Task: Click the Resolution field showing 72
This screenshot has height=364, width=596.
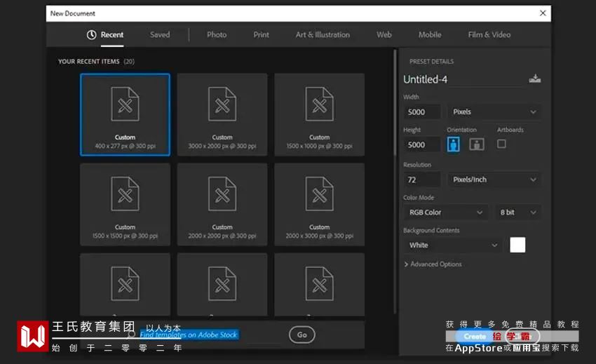Action: point(422,180)
